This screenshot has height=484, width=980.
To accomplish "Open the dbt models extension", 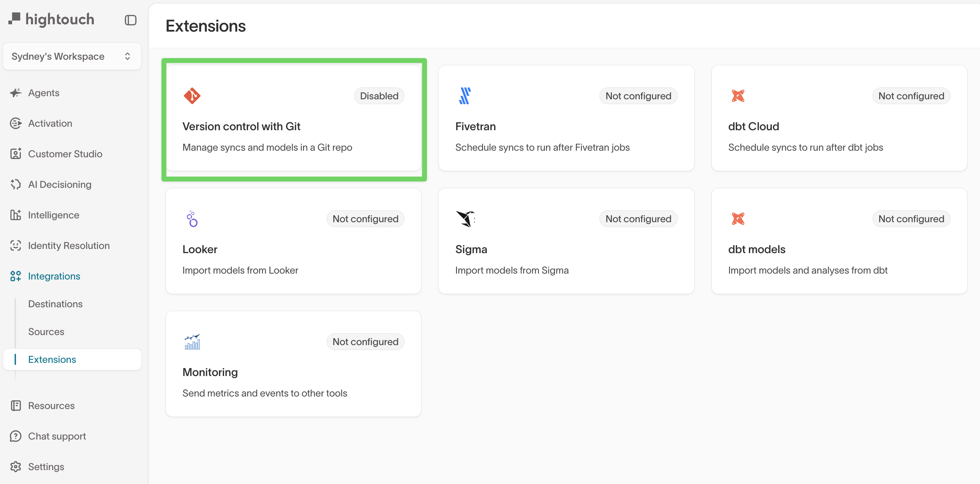I will coord(839,241).
